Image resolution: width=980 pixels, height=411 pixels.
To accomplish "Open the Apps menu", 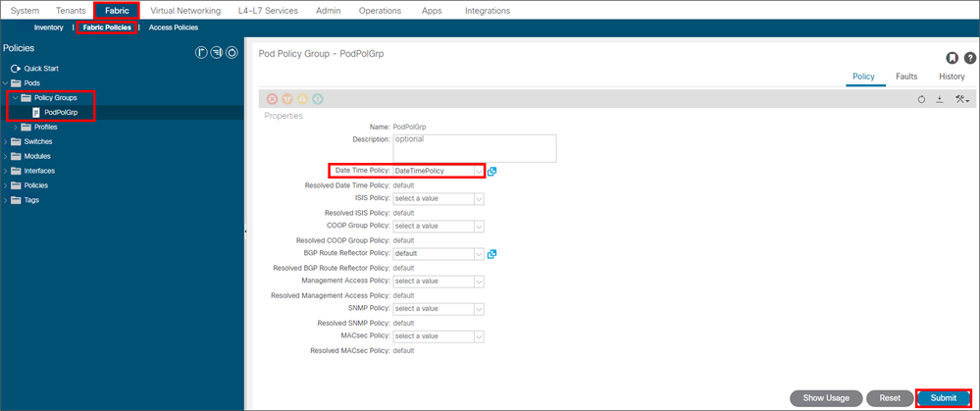I will click(432, 11).
